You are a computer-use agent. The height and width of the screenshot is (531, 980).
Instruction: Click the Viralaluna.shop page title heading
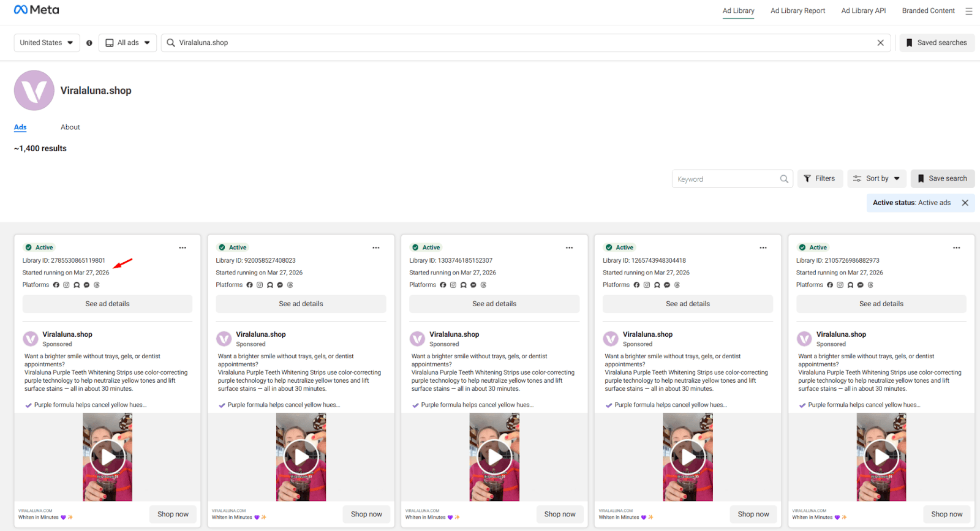tap(96, 91)
